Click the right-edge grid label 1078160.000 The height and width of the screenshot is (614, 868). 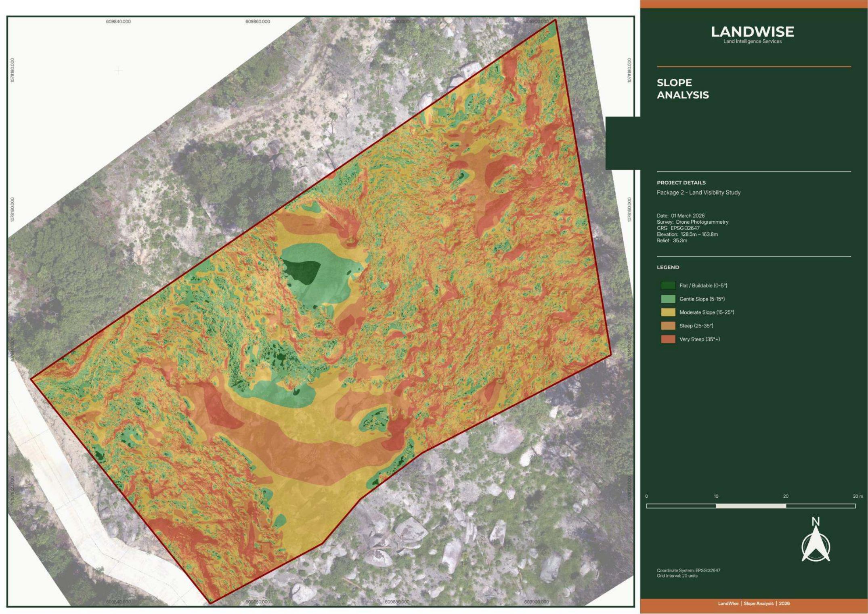coord(629,210)
